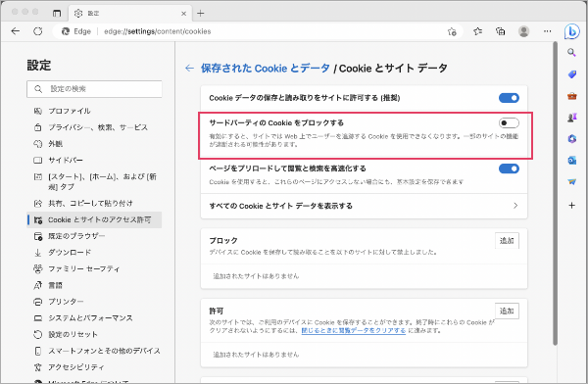Click the vertical tabs icon near window controls

(x=57, y=13)
